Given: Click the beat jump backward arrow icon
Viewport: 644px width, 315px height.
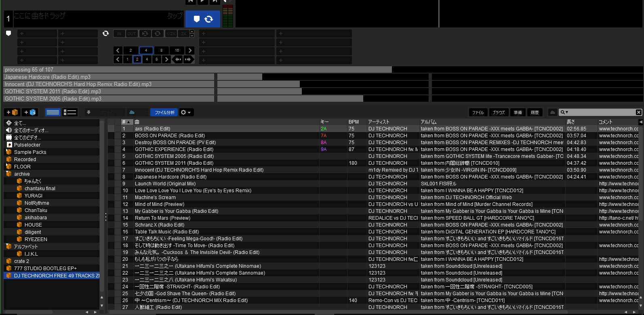Looking at the screenshot, I should click(x=178, y=59).
